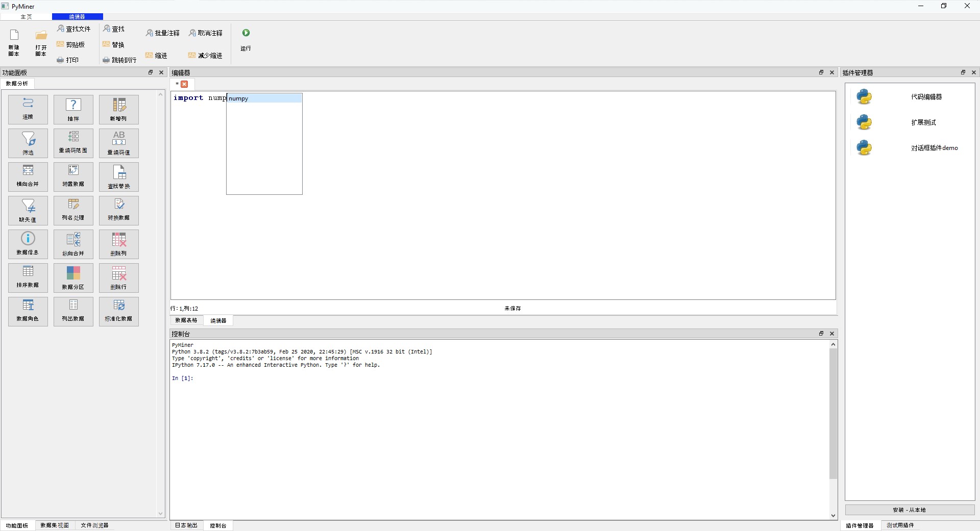
Task: Switch to the 功能面板 bottom tab
Action: (17, 525)
